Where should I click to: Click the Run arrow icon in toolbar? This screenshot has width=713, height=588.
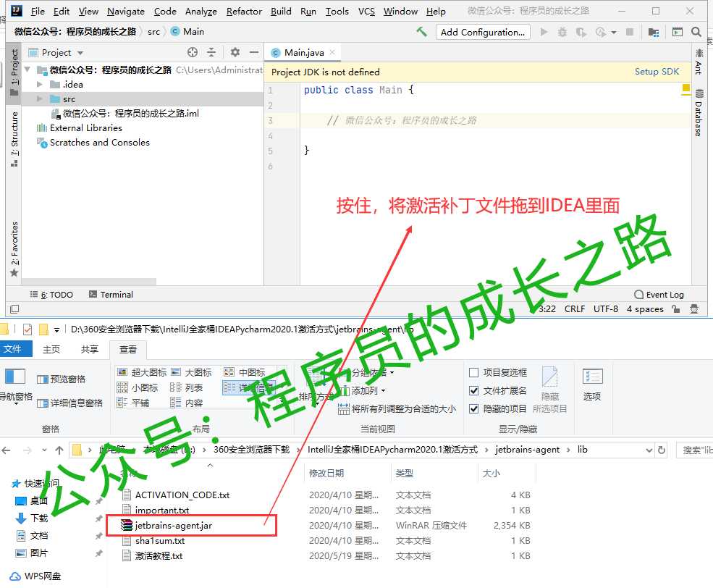[x=544, y=32]
